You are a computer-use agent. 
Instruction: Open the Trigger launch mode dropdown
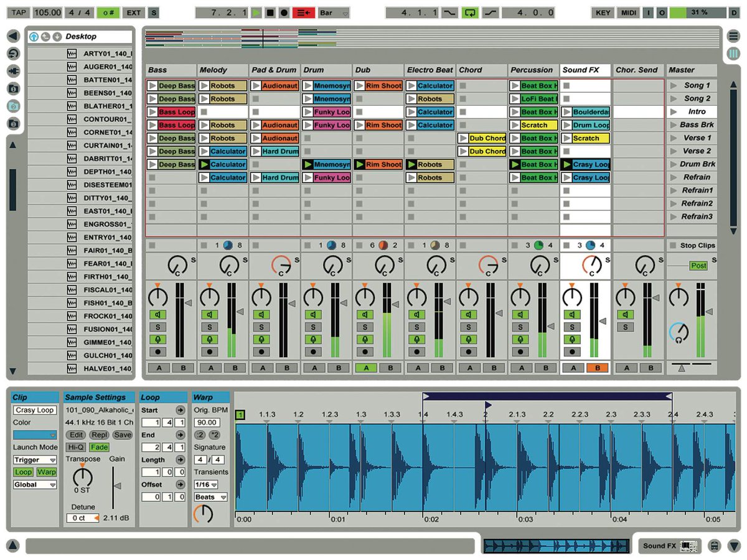point(35,460)
